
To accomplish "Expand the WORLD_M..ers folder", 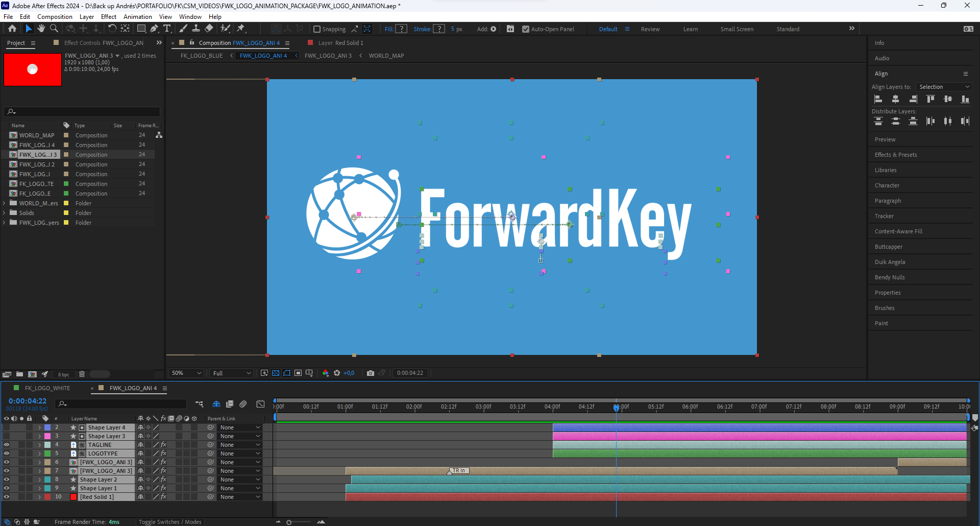I will tap(5, 203).
